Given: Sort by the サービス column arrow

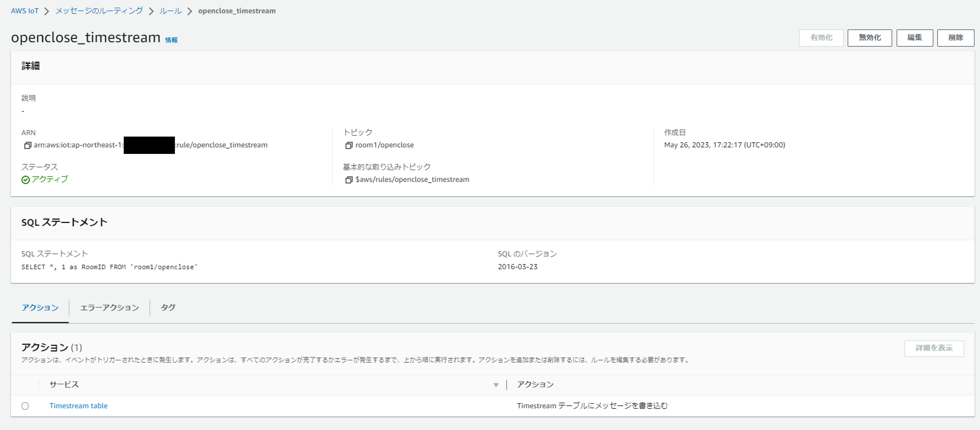Looking at the screenshot, I should point(496,385).
